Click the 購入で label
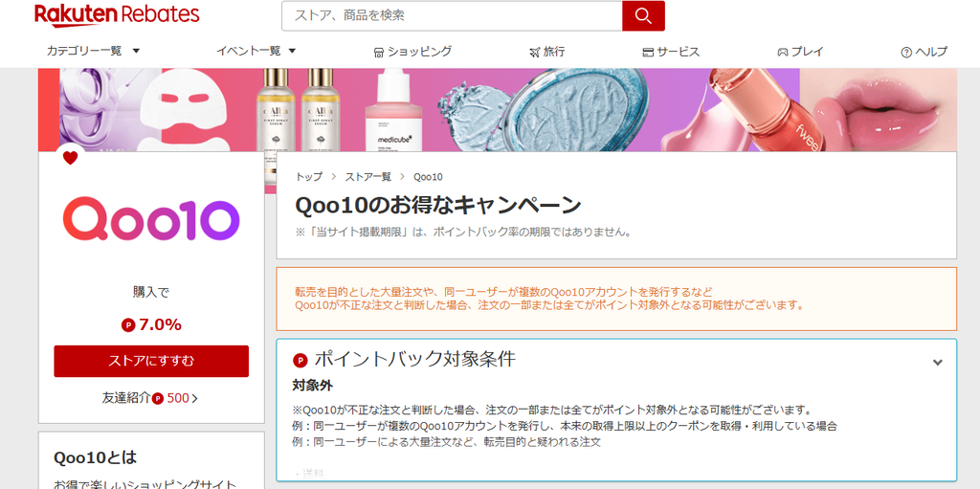This screenshot has height=489, width=980. click(x=151, y=292)
